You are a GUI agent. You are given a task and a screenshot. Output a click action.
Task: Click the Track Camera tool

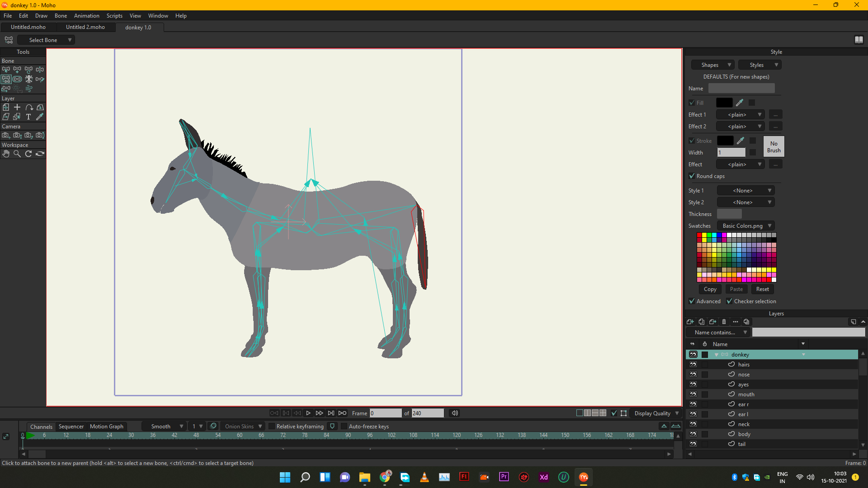click(6, 135)
